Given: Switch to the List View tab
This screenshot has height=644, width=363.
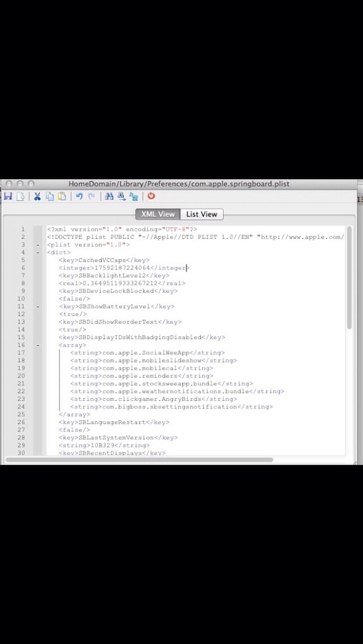Looking at the screenshot, I should pyautogui.click(x=202, y=214).
